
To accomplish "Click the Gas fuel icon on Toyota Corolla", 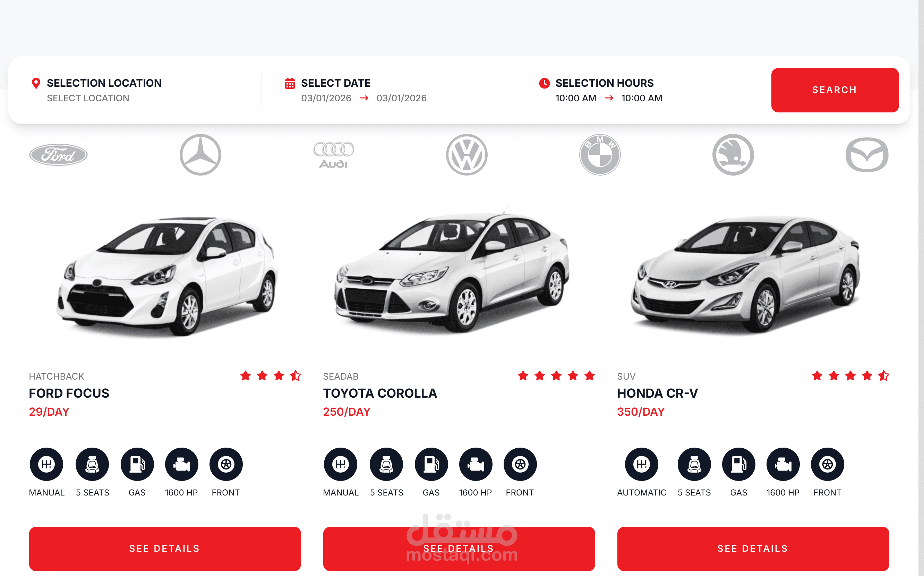I will [x=431, y=464].
